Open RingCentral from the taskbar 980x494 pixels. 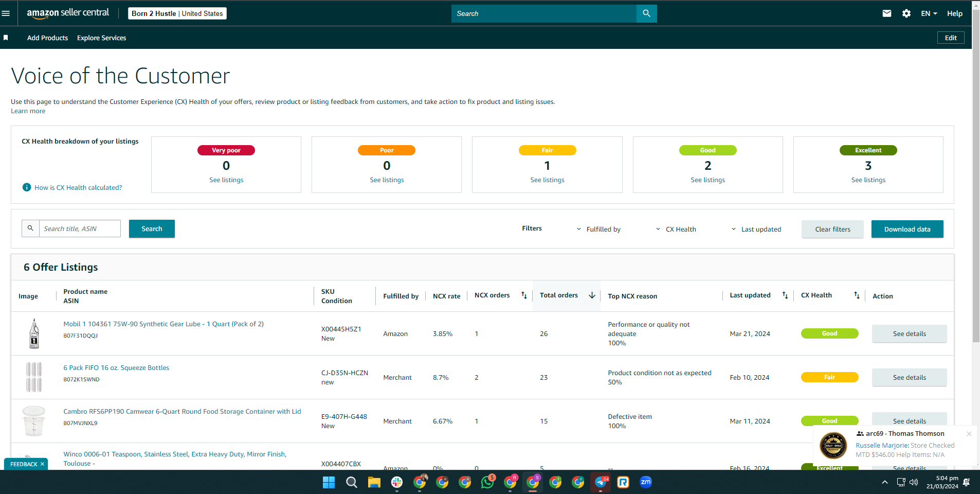coord(623,482)
